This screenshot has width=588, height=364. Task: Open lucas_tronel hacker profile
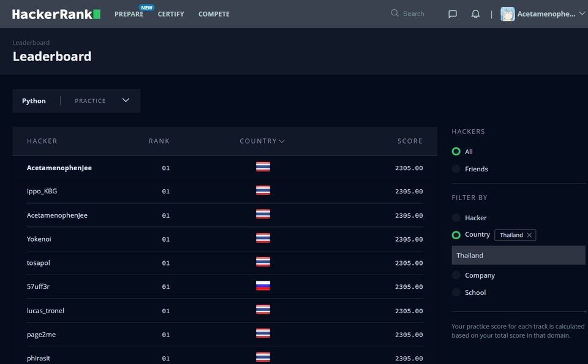(45, 310)
